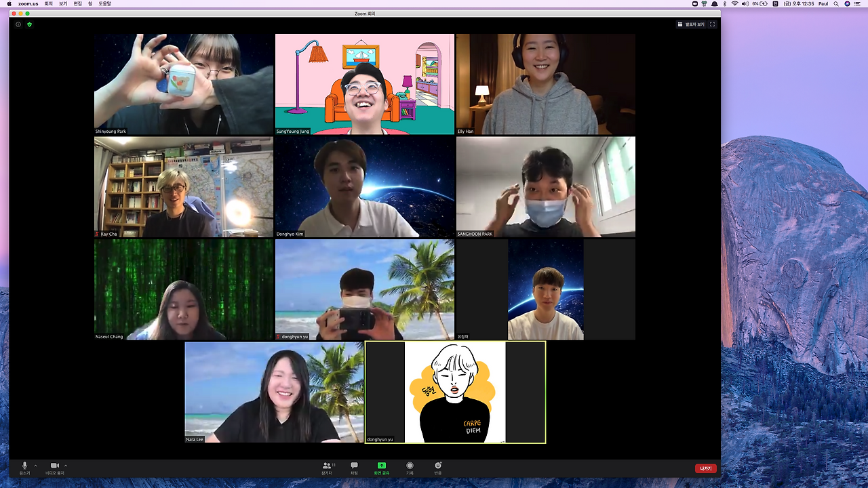This screenshot has height=488, width=868.
Task: Toggle full screen mode
Action: click(x=713, y=24)
